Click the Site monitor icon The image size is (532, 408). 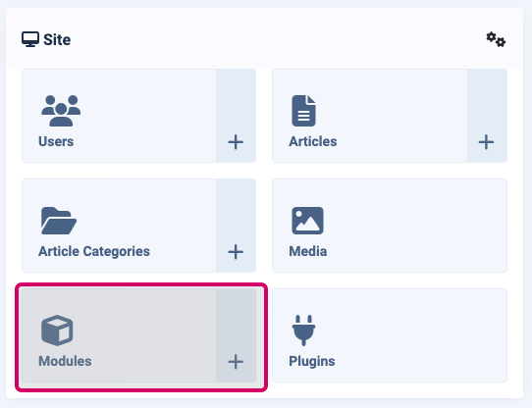click(x=30, y=39)
